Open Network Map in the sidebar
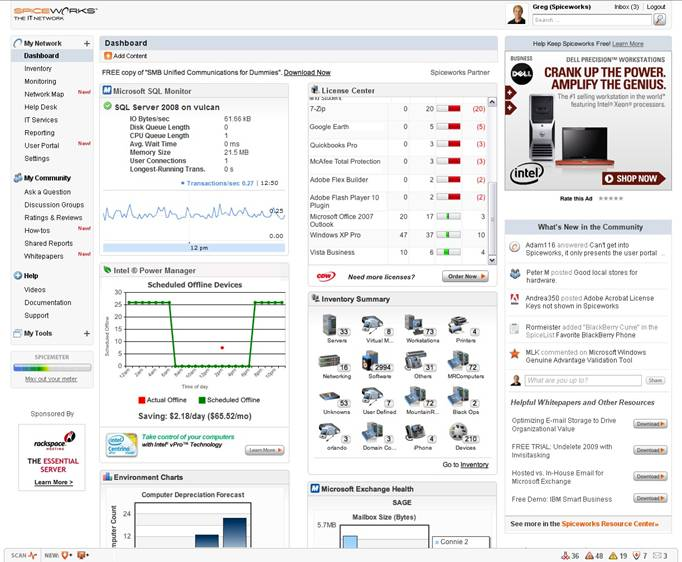This screenshot has height=562, width=682. [x=44, y=94]
